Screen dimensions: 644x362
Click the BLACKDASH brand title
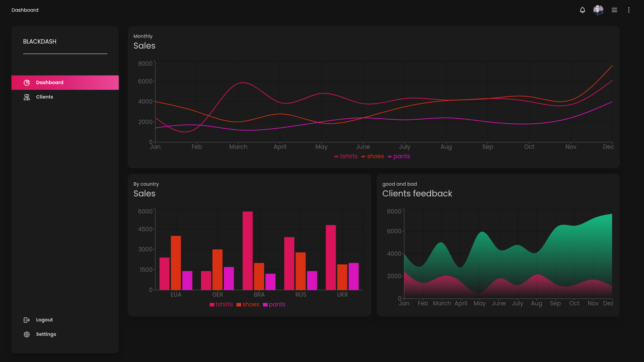point(40,42)
